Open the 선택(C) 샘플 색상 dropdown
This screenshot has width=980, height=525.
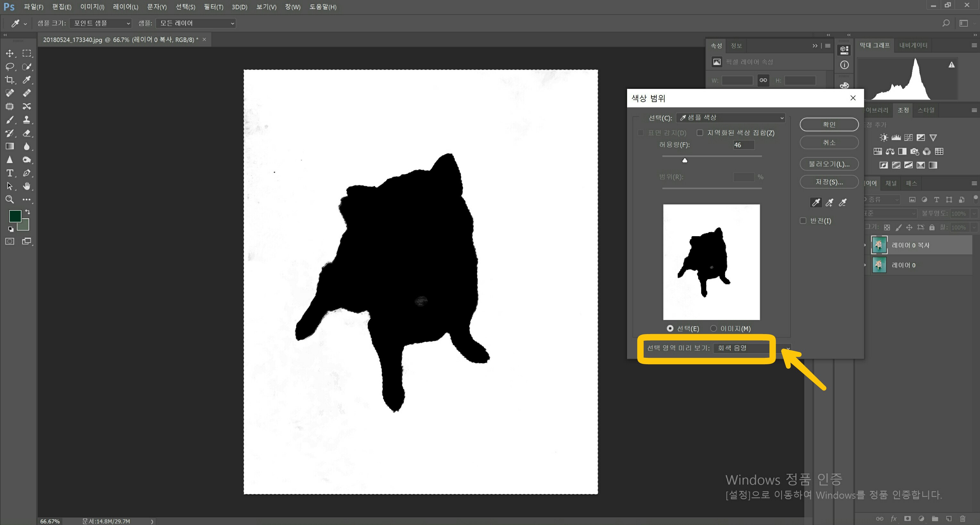(731, 118)
